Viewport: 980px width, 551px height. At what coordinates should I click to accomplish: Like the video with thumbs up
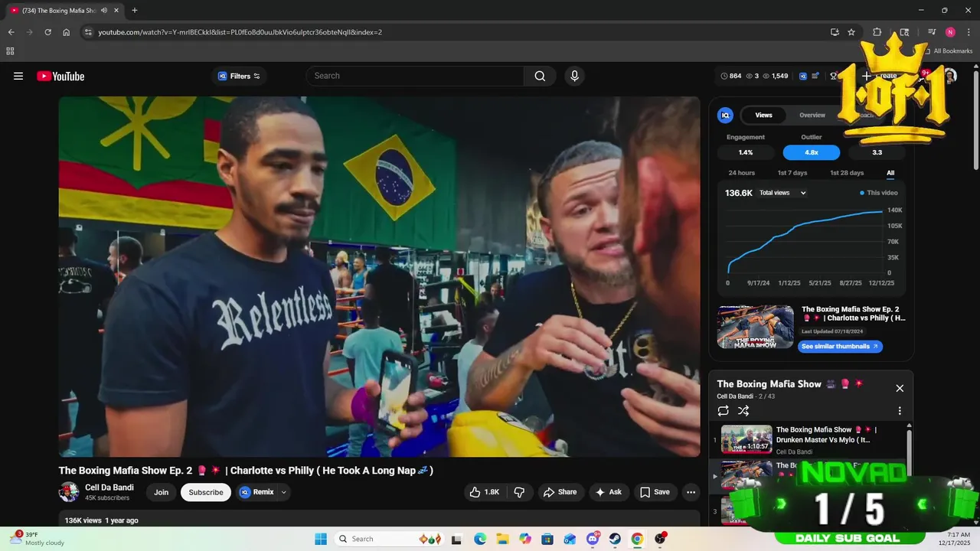[x=484, y=492]
